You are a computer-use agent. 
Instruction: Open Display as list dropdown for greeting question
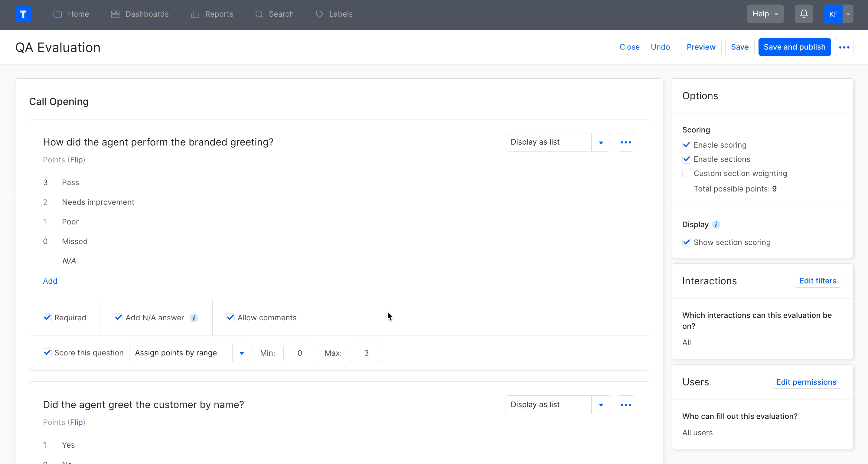coord(601,142)
